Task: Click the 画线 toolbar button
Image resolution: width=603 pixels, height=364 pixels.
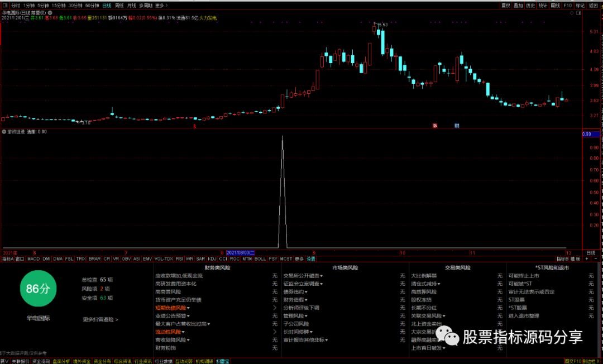Action: pyautogui.click(x=556, y=6)
